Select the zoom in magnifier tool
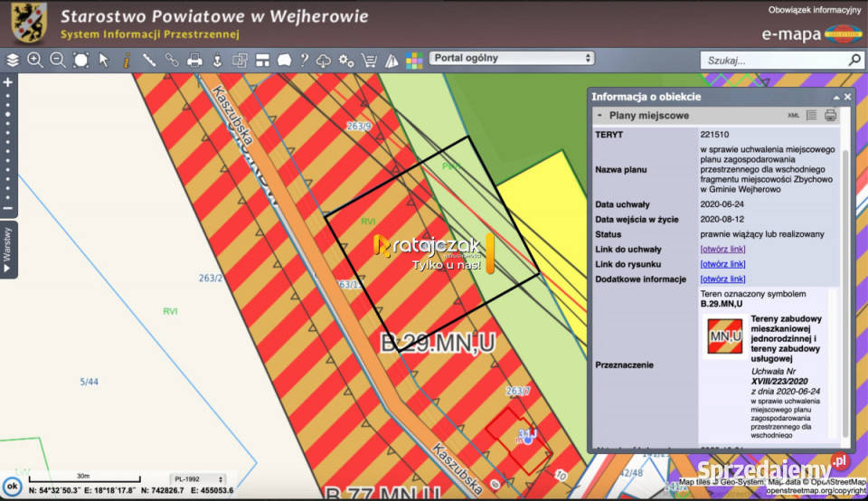 pos(35,60)
